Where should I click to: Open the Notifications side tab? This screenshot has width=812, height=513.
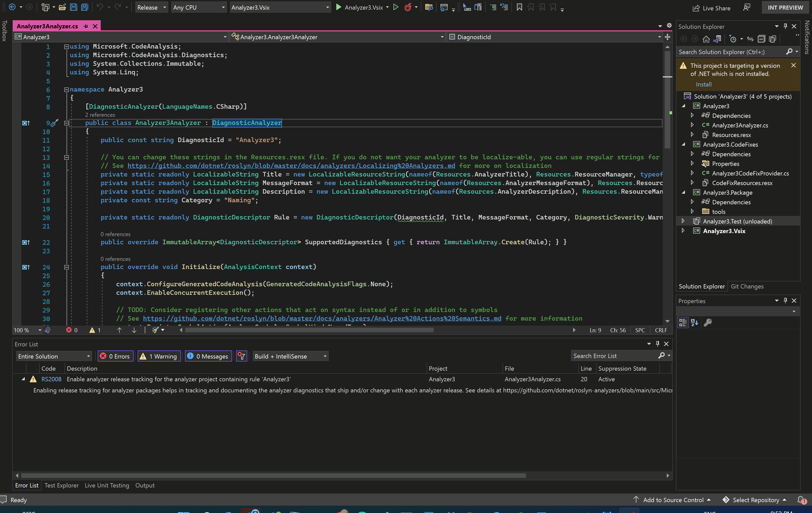click(x=807, y=37)
